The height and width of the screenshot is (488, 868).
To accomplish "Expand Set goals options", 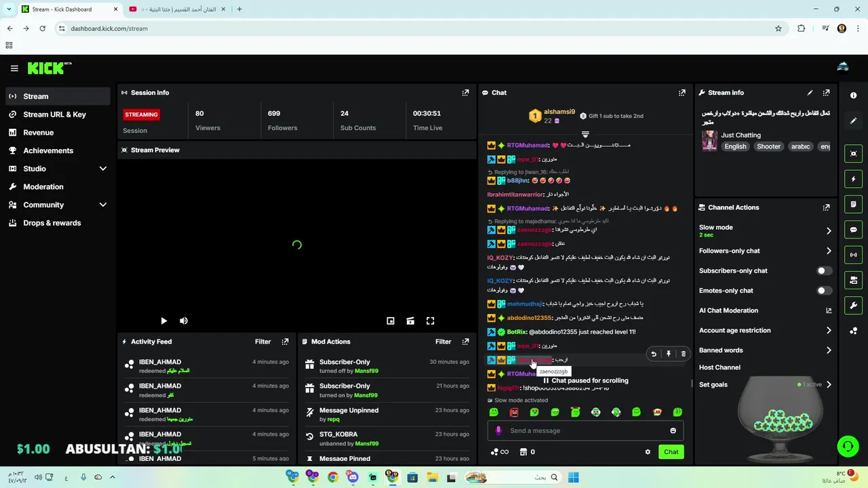I will click(828, 385).
